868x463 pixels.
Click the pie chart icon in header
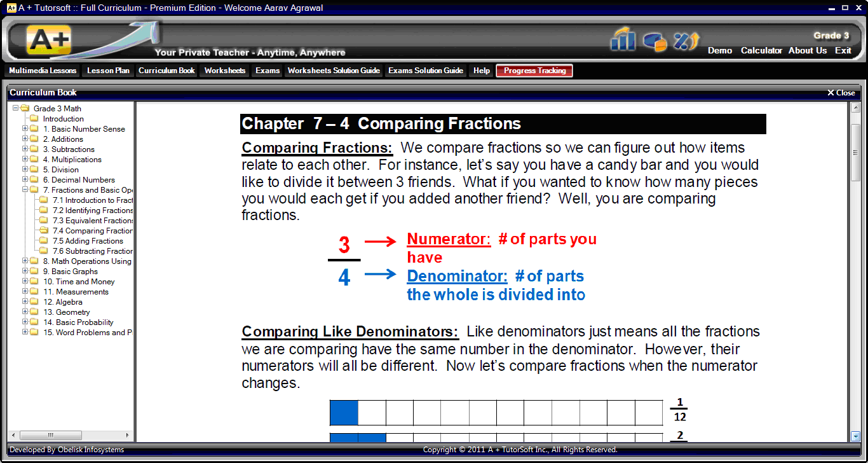[x=654, y=41]
